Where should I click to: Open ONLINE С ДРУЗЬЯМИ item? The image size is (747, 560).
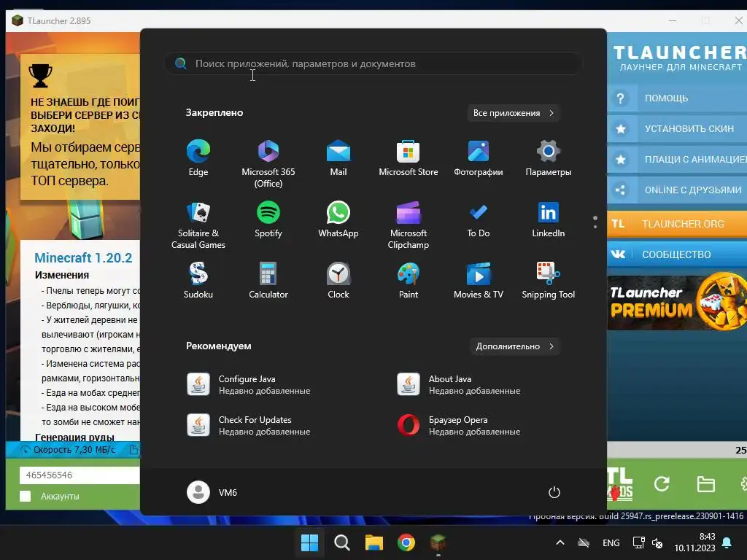(677, 190)
